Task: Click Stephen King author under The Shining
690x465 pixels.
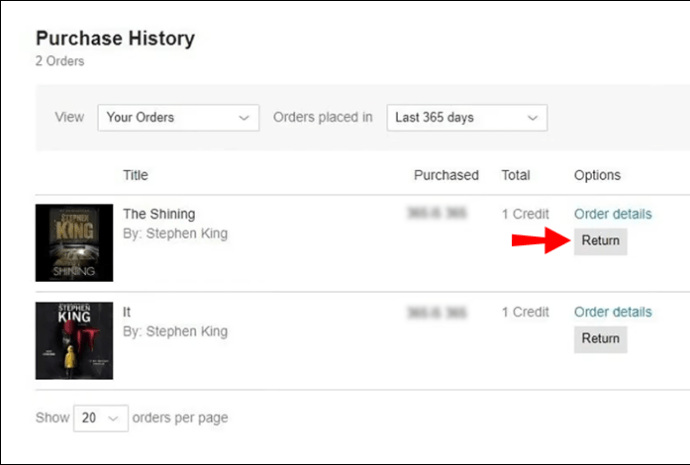Action: pyautogui.click(x=187, y=234)
